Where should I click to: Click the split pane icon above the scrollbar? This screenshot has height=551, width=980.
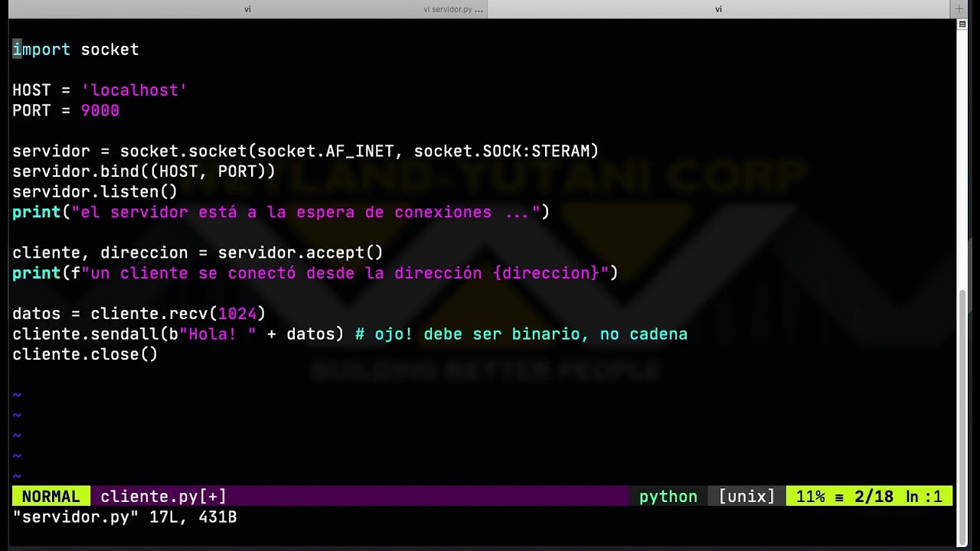tap(962, 24)
